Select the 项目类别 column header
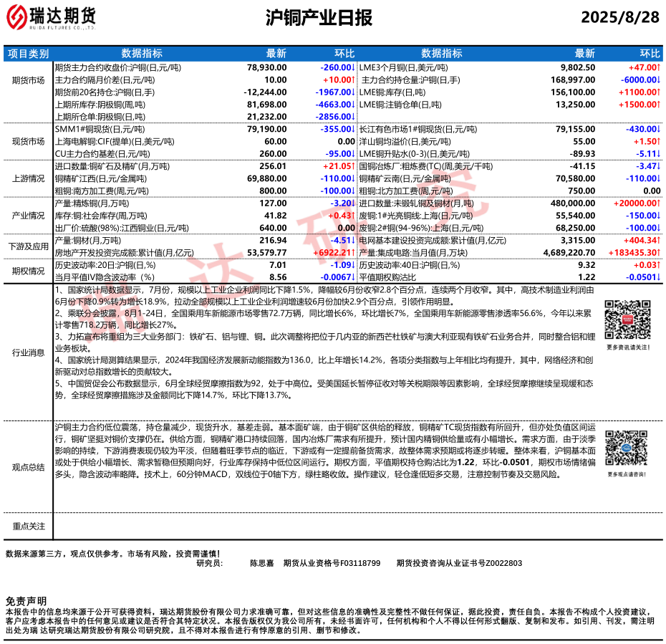 click(28, 53)
